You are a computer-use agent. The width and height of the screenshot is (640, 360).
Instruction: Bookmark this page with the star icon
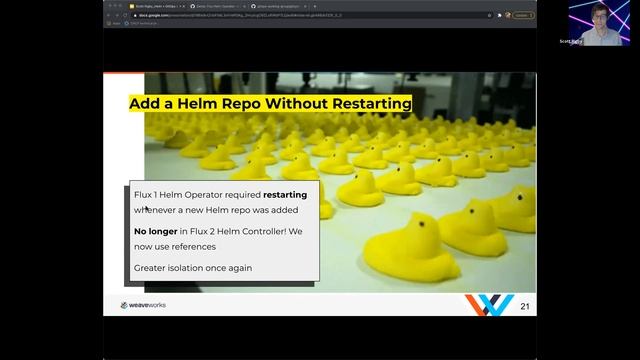pos(489,15)
